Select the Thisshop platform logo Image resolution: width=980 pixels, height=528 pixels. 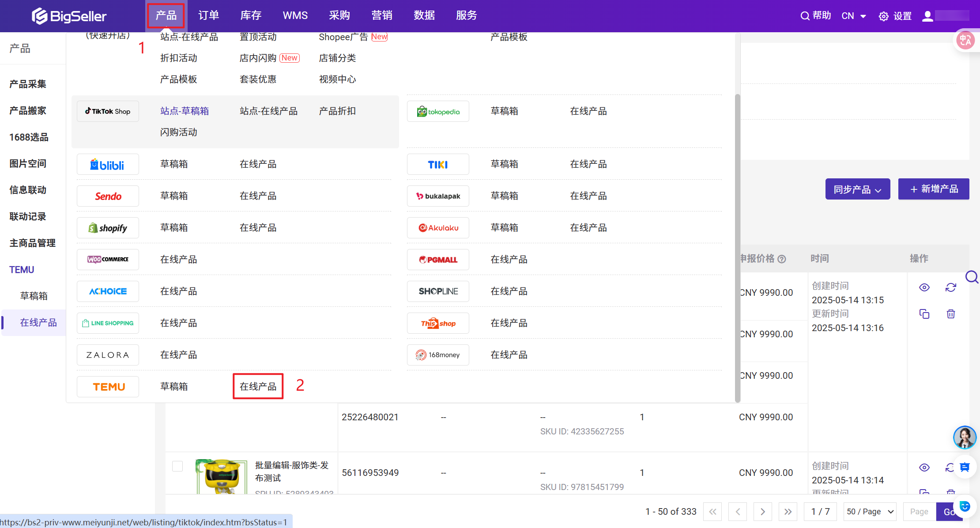[x=438, y=323]
